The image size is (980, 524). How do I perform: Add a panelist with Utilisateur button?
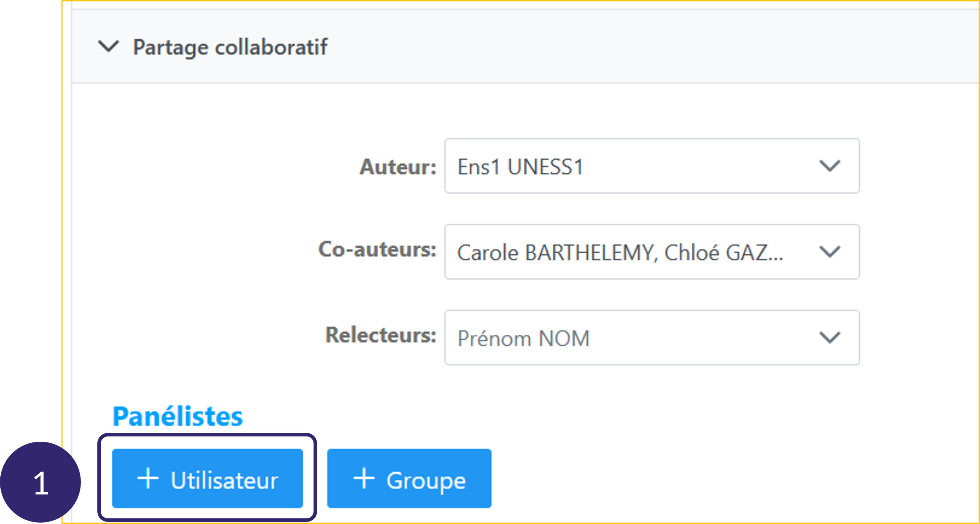point(207,478)
